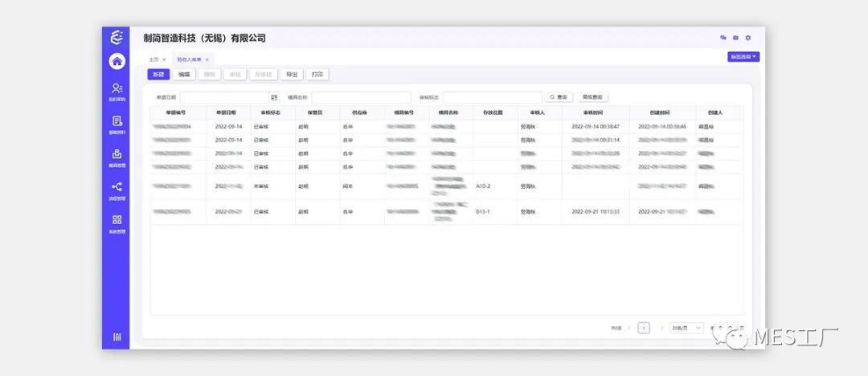Screen dimensions: 868x376
Task: Open the 系统管理 grid icon in the sidebar
Action: click(117, 220)
